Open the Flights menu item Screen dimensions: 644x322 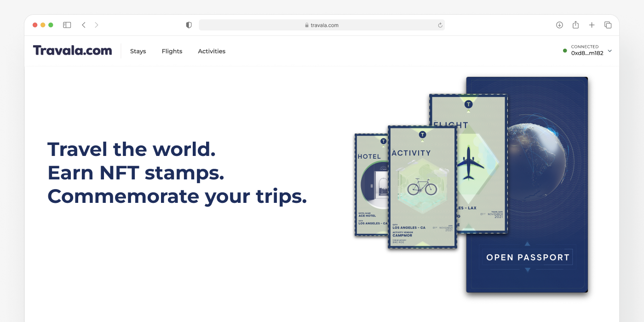[172, 51]
